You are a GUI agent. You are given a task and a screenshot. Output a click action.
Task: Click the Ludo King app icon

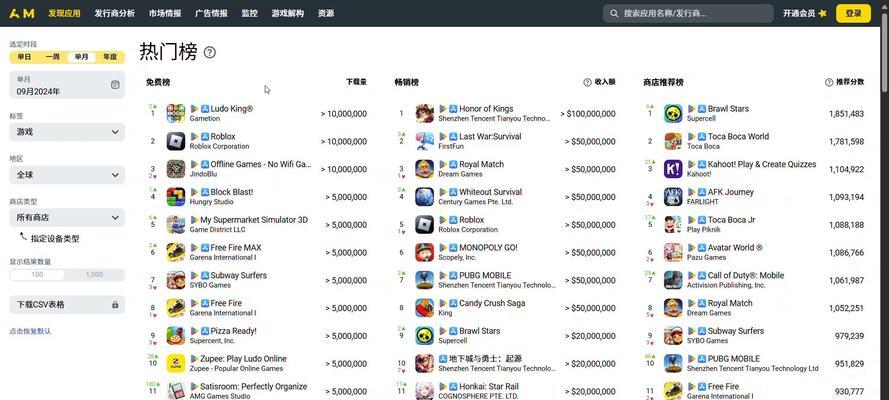[x=176, y=113]
